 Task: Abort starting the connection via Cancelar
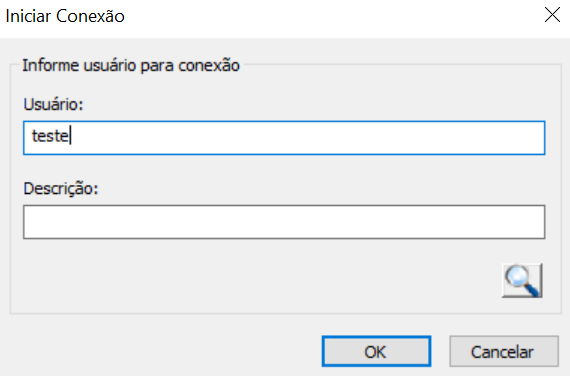coord(504,351)
